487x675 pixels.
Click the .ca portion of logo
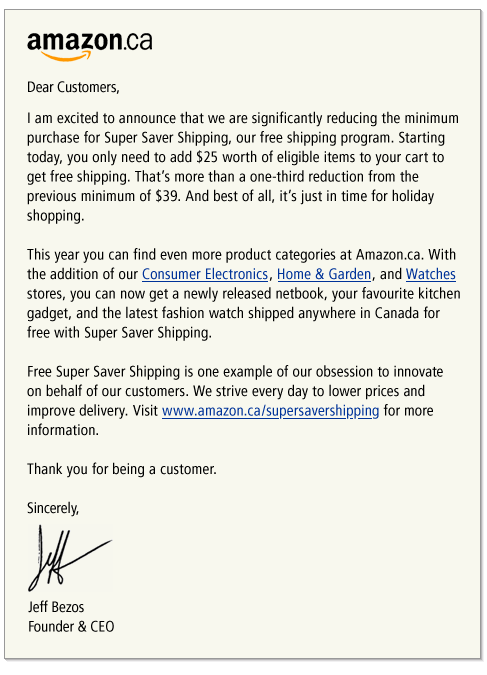[x=138, y=41]
